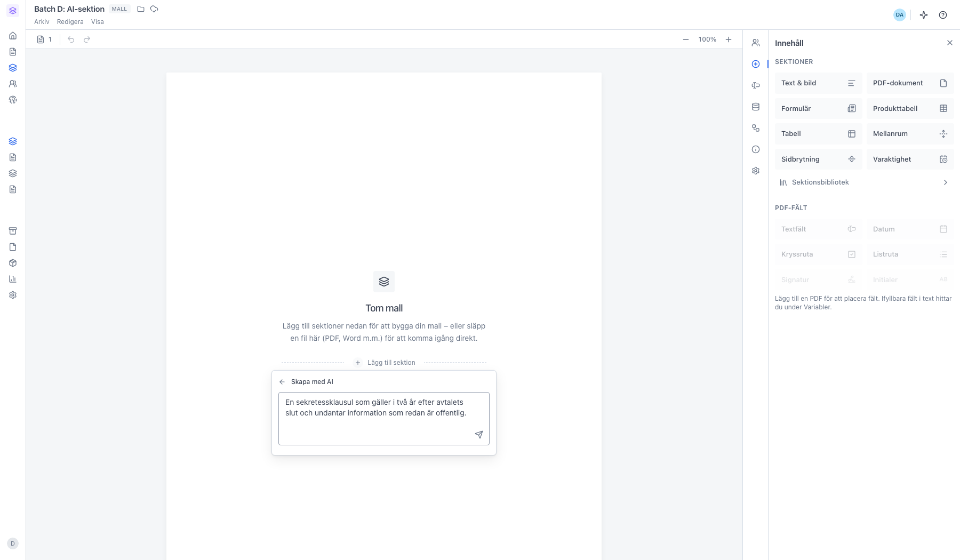Click the tag icon next to the folder icon
Viewport: 960px width, 560px height.
tap(154, 9)
